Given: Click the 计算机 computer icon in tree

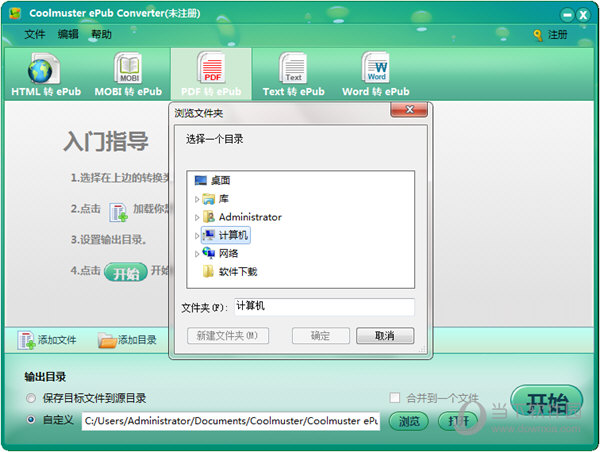Looking at the screenshot, I should [x=209, y=235].
